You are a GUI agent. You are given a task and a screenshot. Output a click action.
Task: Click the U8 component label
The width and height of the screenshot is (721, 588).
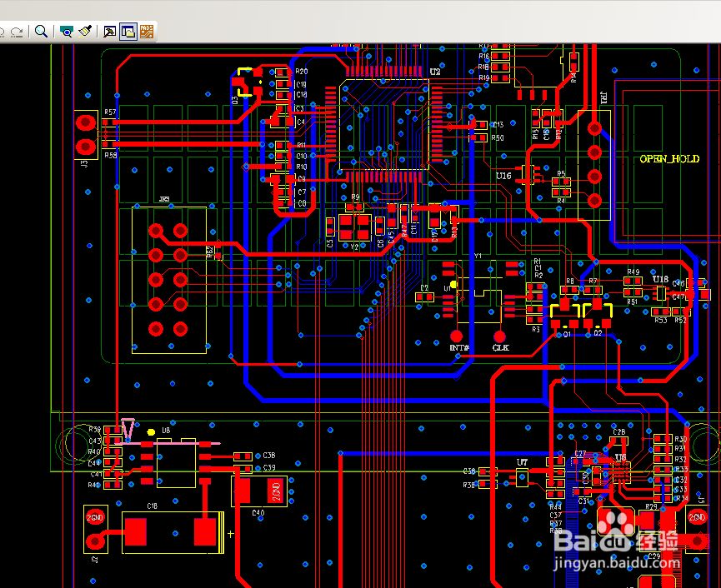166,431
